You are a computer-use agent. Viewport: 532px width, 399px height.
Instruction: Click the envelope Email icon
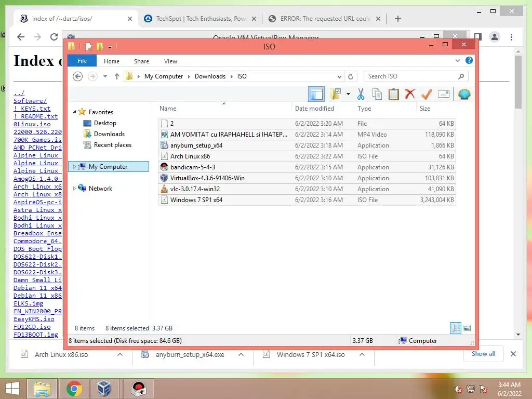pos(444,94)
